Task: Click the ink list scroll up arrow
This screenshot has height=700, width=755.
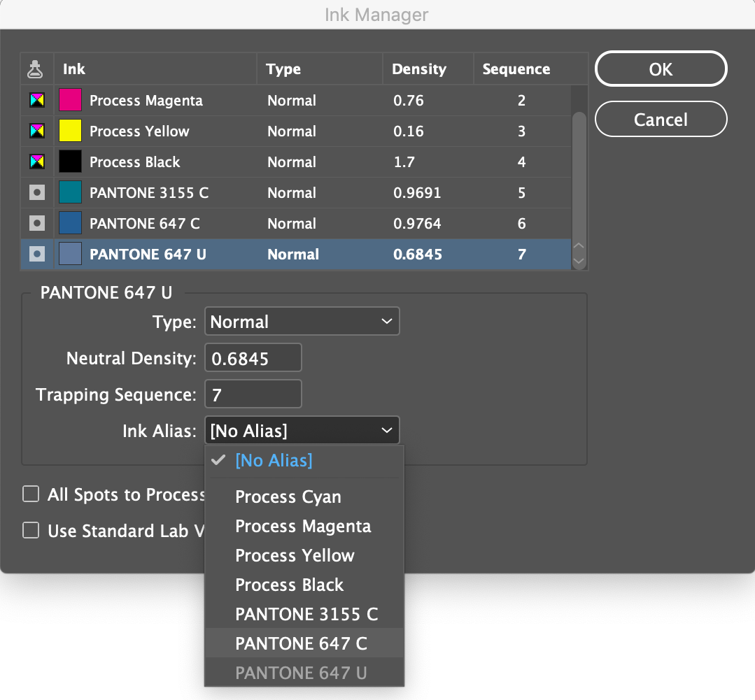Action: click(x=579, y=245)
